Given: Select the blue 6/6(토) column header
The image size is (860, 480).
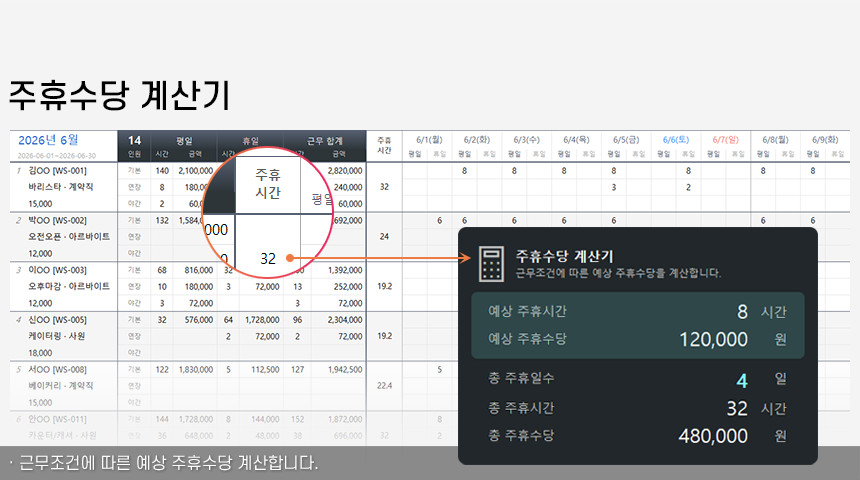Looking at the screenshot, I should tap(676, 140).
